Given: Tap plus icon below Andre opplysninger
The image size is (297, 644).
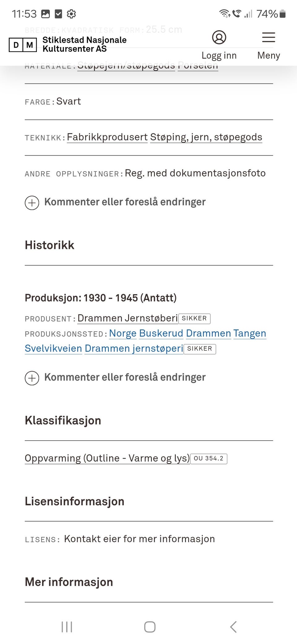Looking at the screenshot, I should pyautogui.click(x=32, y=203).
